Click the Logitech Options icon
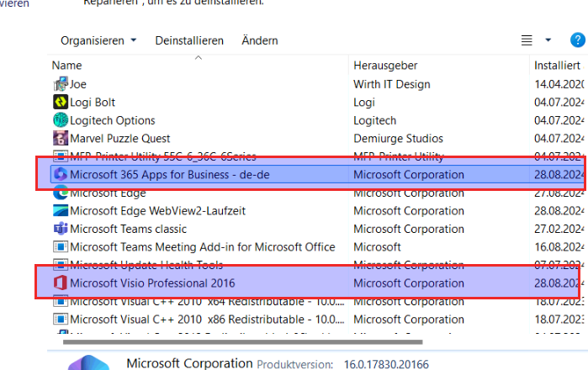Viewport: 588px width, 370px height. [60, 120]
